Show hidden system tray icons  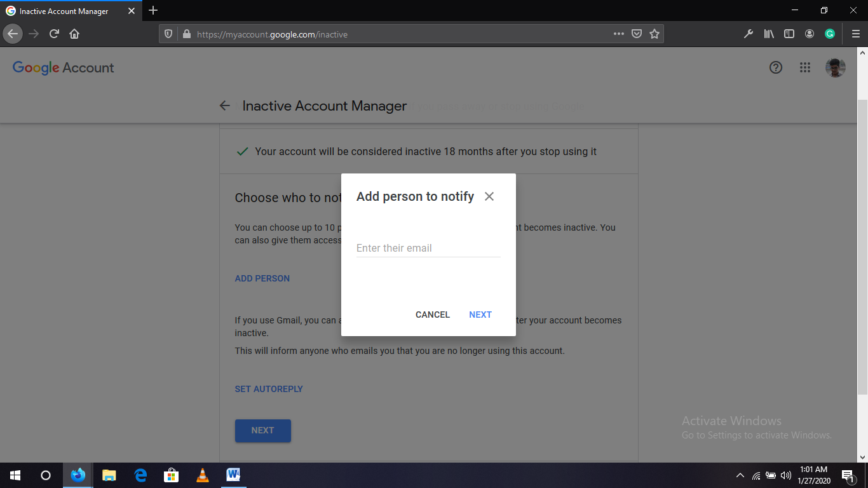[740, 475]
